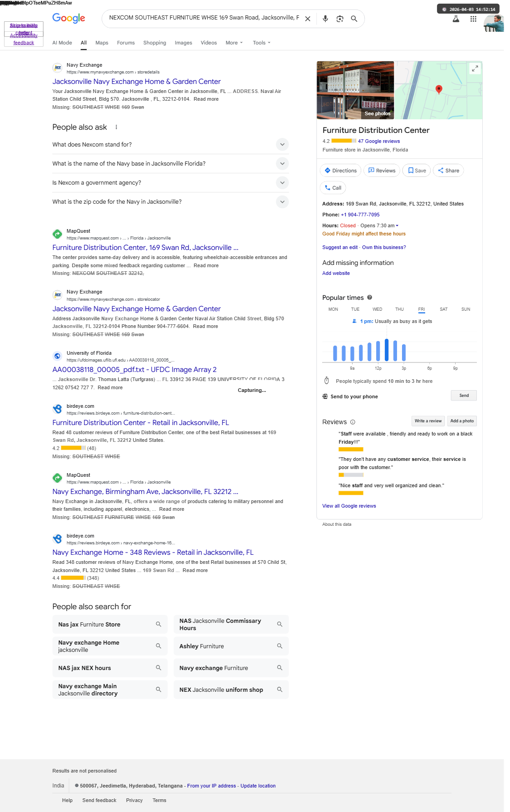Click the Reviews button in knowledge panel

tap(382, 171)
